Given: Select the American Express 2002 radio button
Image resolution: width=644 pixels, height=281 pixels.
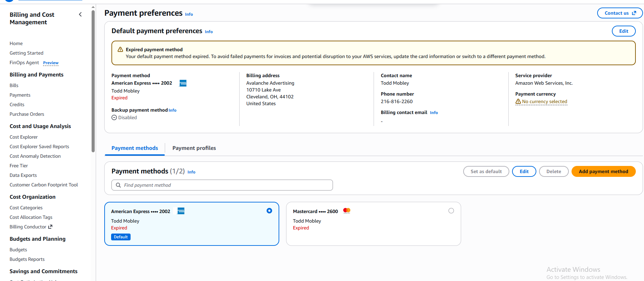Looking at the screenshot, I should coord(269,211).
